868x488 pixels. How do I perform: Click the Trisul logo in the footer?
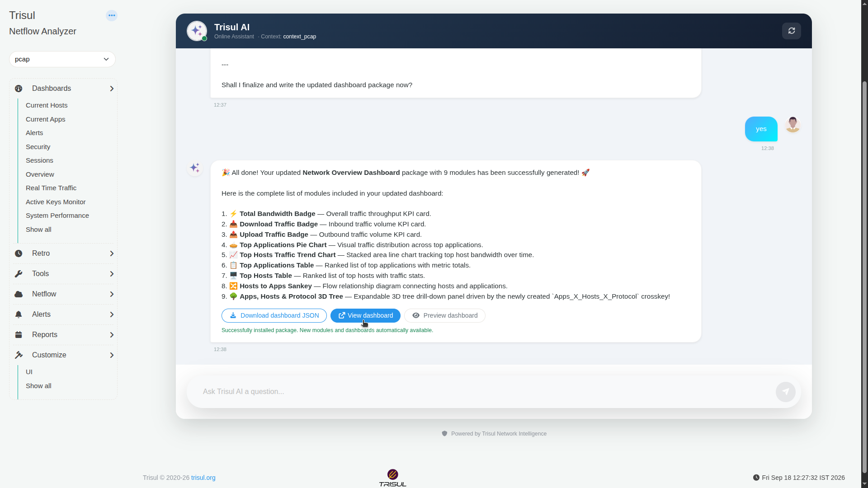392,478
